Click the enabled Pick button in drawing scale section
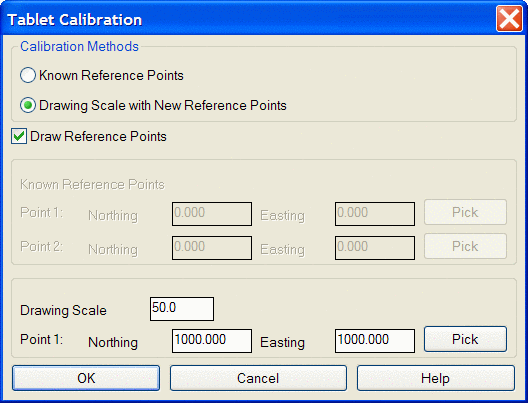Screen dimensions: 528x403 point(465,339)
